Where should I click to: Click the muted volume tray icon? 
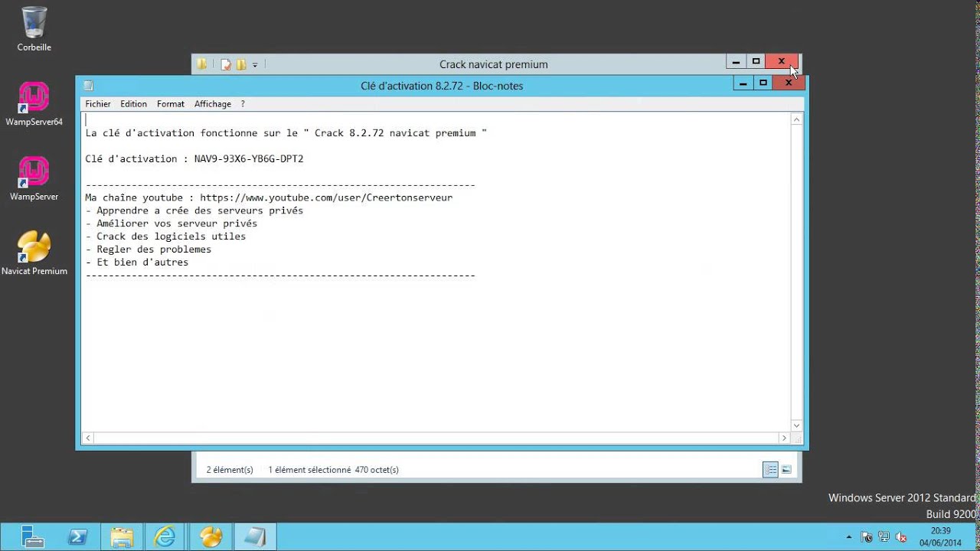[x=901, y=537]
